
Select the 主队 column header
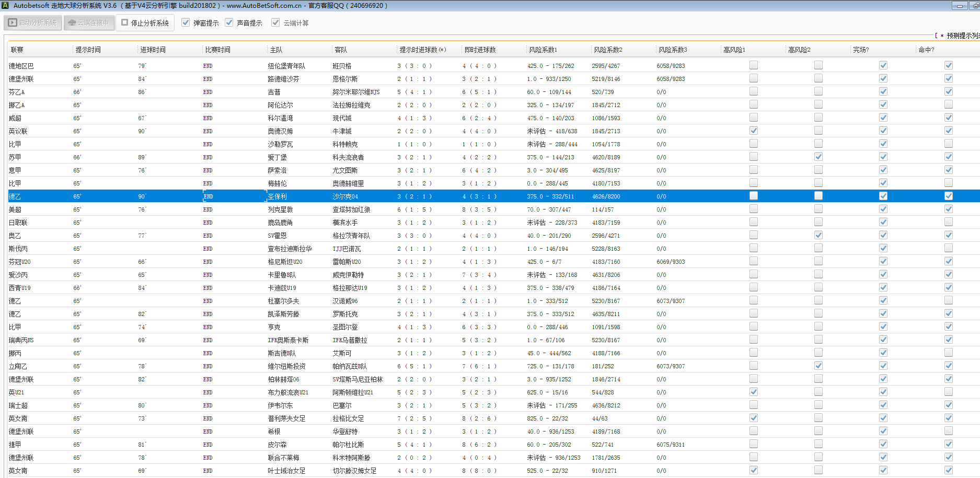[276, 50]
